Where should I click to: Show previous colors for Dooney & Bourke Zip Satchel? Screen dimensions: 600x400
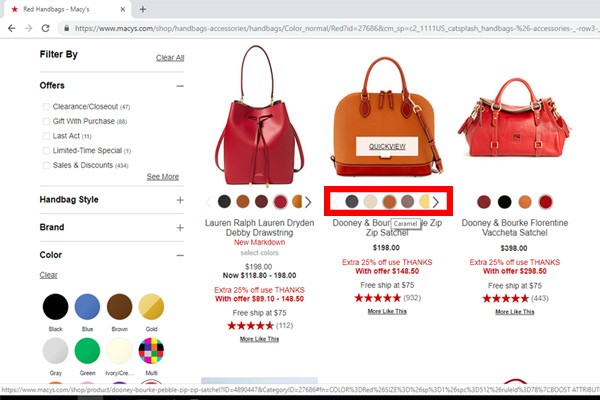(336, 202)
